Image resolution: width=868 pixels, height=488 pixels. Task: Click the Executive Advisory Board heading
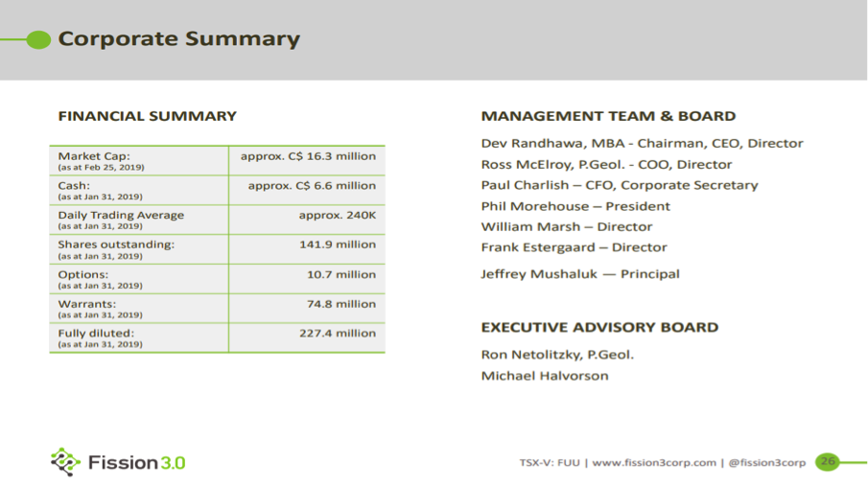tap(599, 327)
